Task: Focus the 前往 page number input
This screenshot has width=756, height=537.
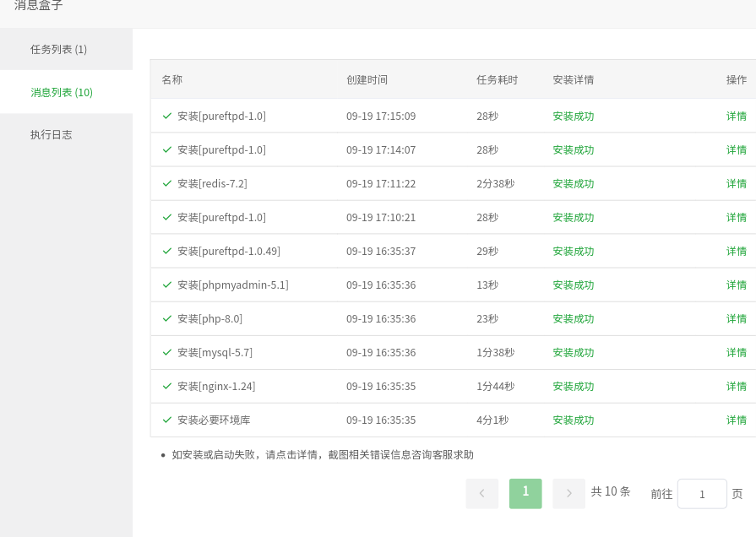Action: [702, 494]
